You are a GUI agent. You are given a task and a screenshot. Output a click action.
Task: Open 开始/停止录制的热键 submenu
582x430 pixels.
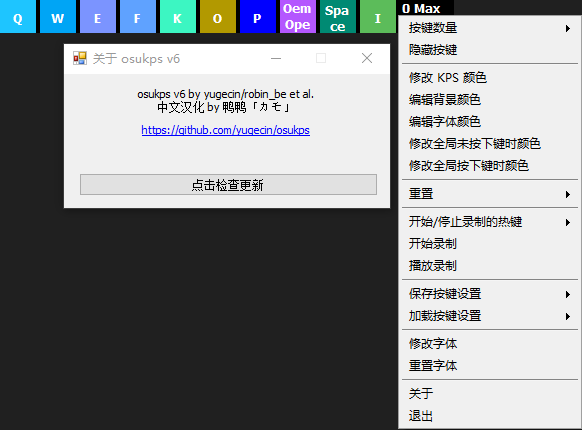(x=490, y=222)
